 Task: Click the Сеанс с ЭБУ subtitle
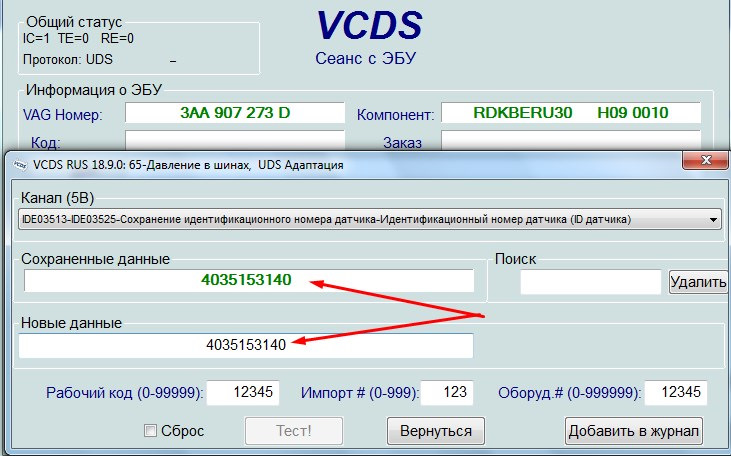pyautogui.click(x=366, y=59)
